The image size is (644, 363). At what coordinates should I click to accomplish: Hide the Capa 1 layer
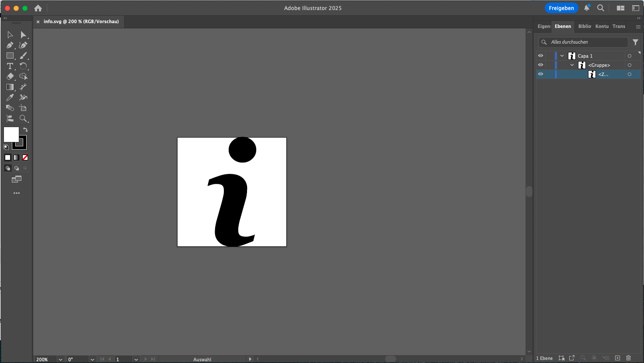541,56
